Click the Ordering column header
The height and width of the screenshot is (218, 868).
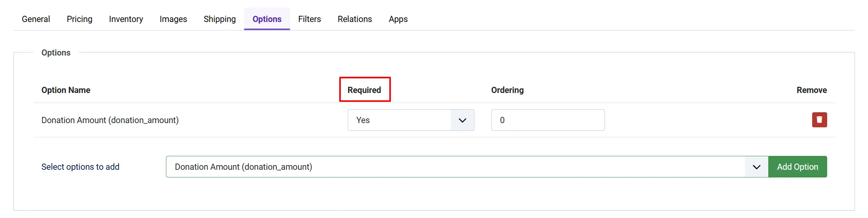[507, 90]
